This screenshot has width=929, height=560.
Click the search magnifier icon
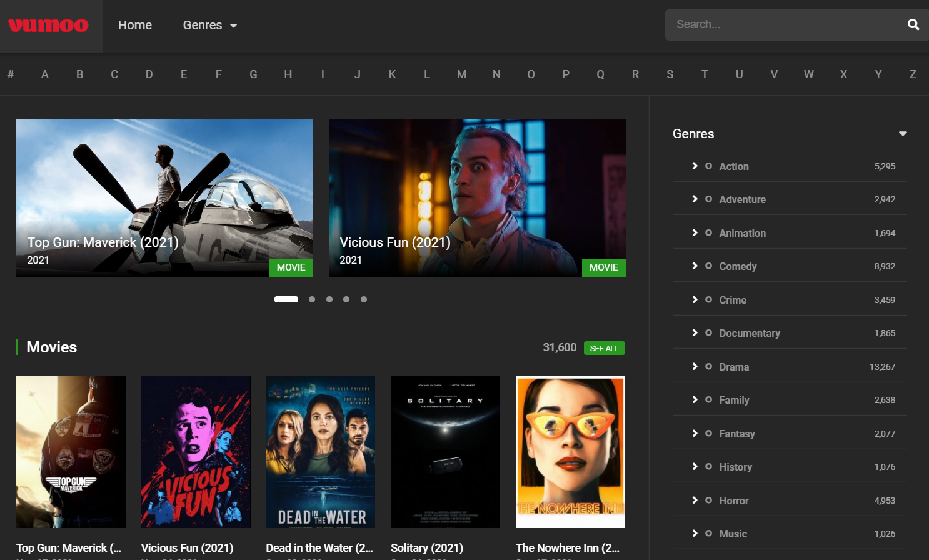(x=913, y=24)
